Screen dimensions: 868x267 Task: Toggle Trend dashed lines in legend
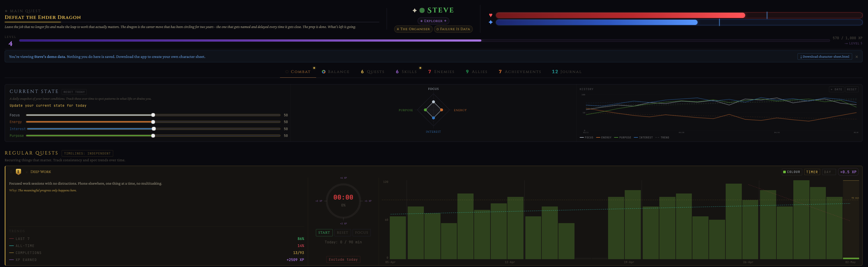pos(662,138)
